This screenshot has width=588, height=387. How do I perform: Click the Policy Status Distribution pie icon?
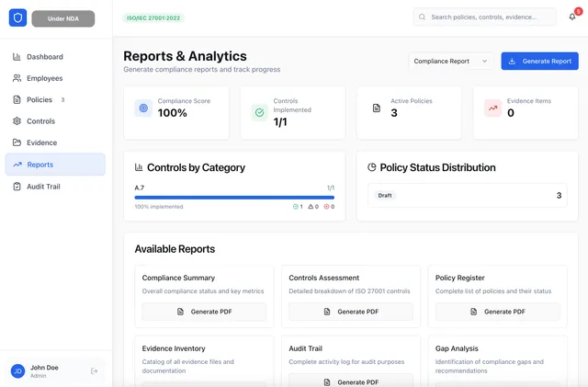click(371, 167)
